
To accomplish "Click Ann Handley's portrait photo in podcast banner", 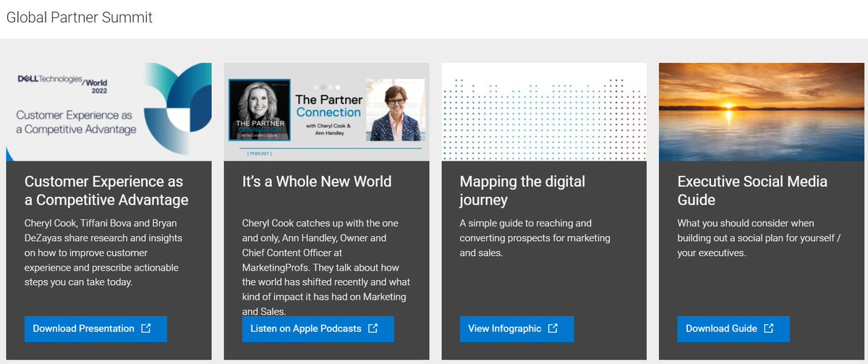I will 394,110.
